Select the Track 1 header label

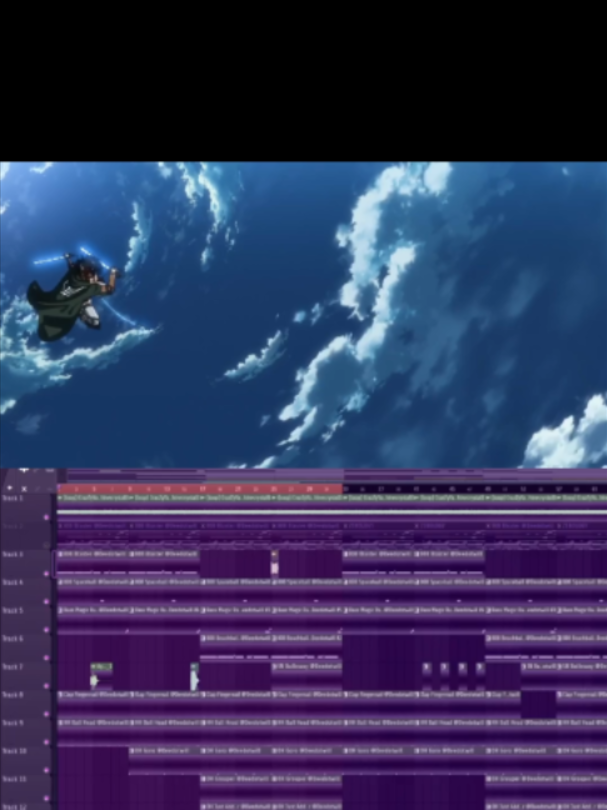tap(13, 499)
